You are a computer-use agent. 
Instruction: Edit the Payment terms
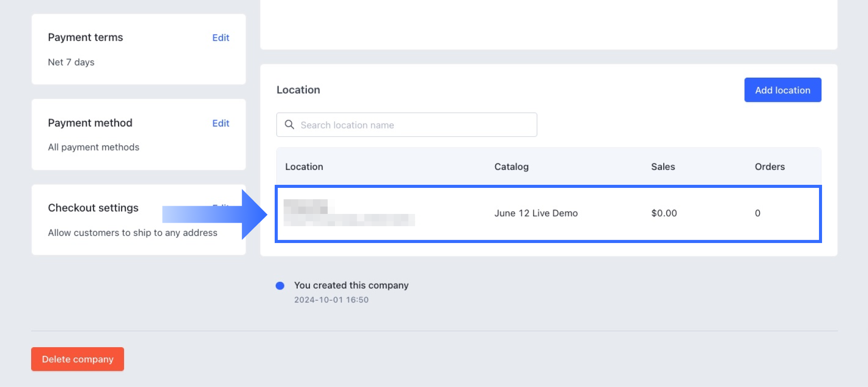point(221,38)
